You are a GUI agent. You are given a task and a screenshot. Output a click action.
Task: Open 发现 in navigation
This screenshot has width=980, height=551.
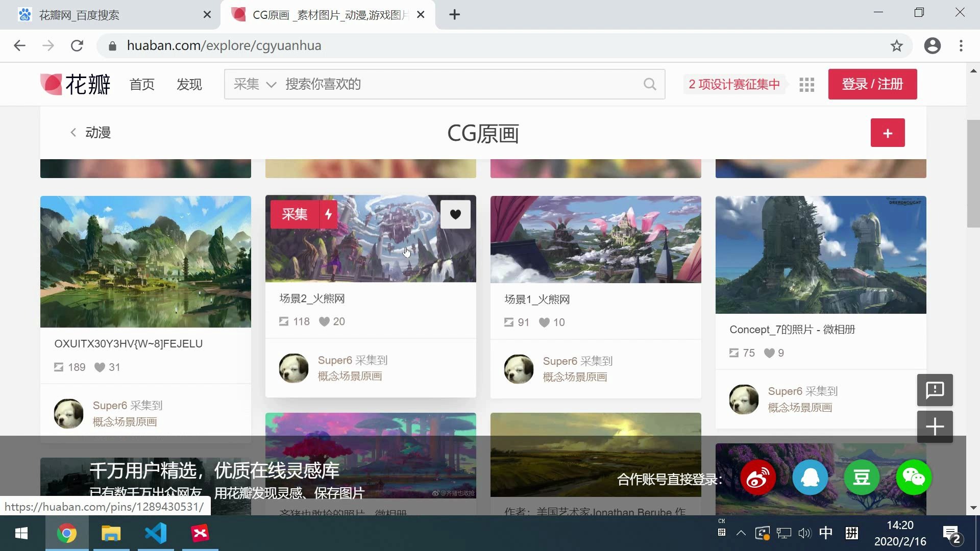coord(189,84)
